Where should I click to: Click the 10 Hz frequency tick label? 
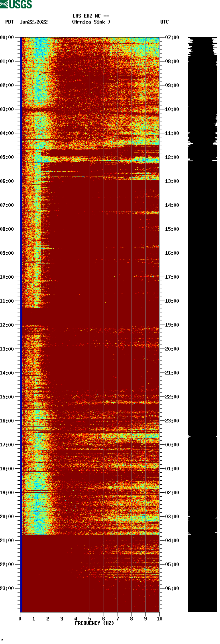tap(159, 619)
